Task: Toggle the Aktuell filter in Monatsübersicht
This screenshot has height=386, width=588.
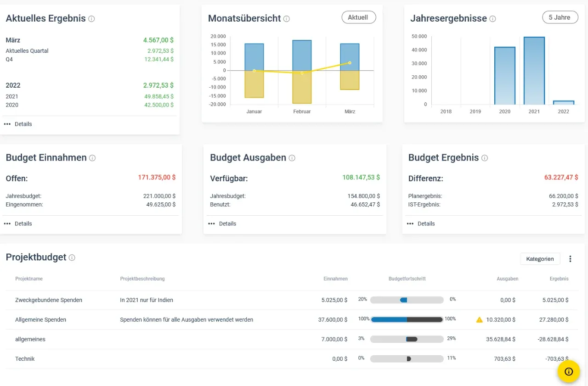Action: pos(358,17)
